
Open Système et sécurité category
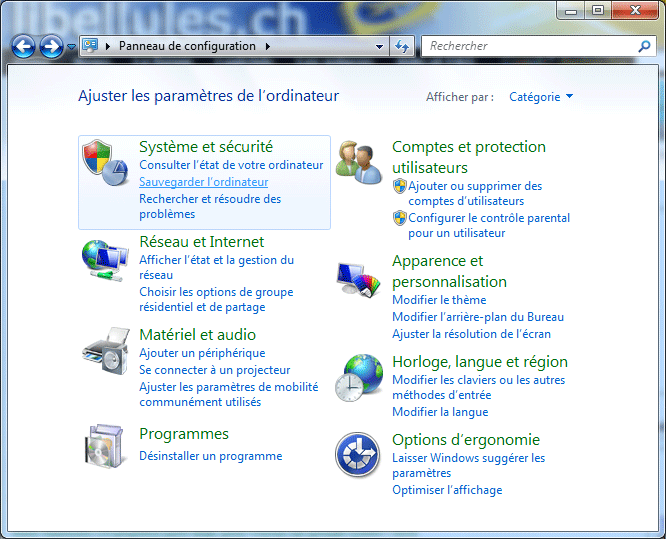click(x=206, y=147)
